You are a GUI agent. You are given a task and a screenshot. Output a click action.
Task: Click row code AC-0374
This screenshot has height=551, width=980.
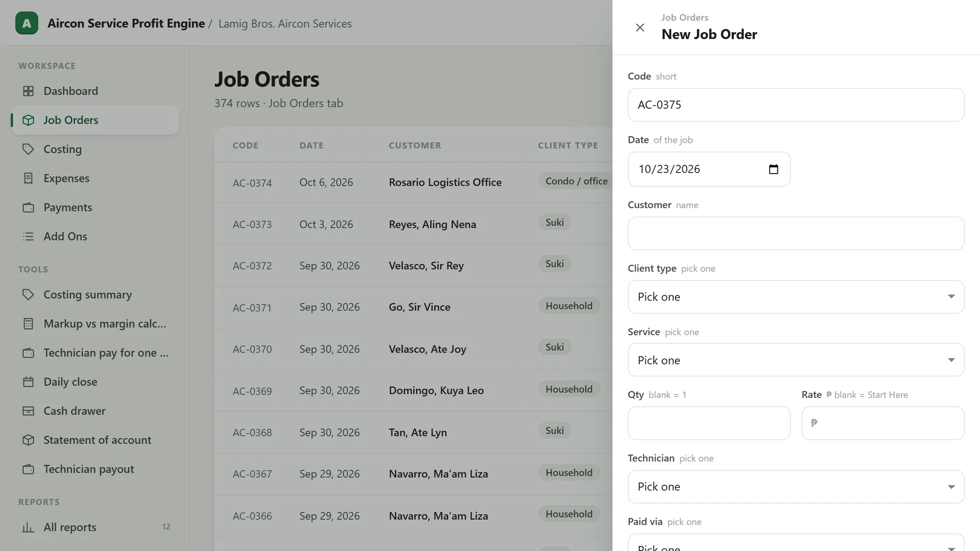(x=252, y=183)
